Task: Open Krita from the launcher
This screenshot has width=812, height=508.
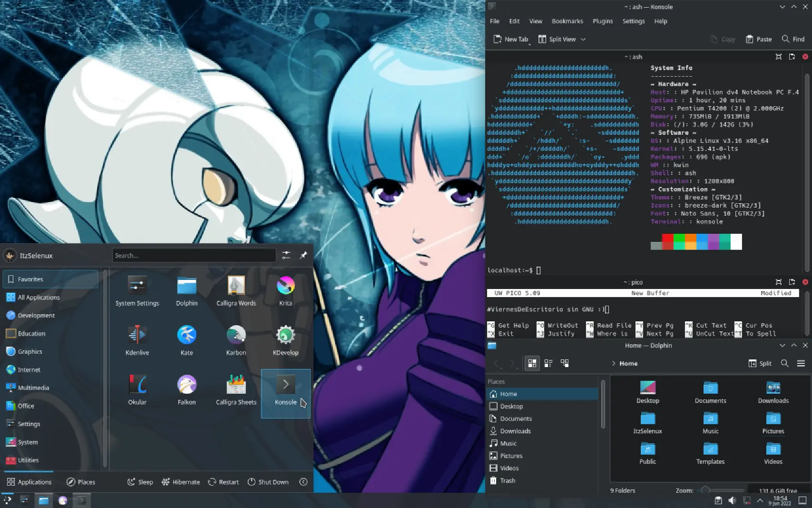Action: point(285,290)
